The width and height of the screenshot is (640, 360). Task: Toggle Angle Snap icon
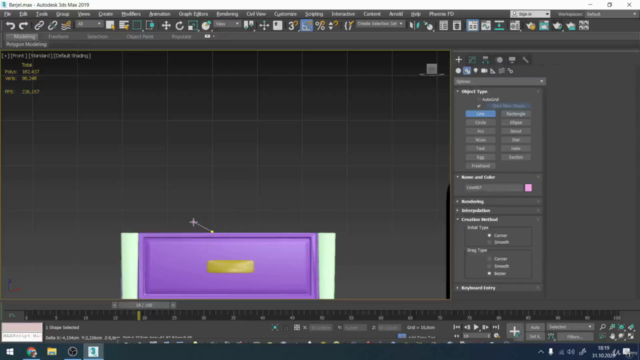tap(306, 26)
